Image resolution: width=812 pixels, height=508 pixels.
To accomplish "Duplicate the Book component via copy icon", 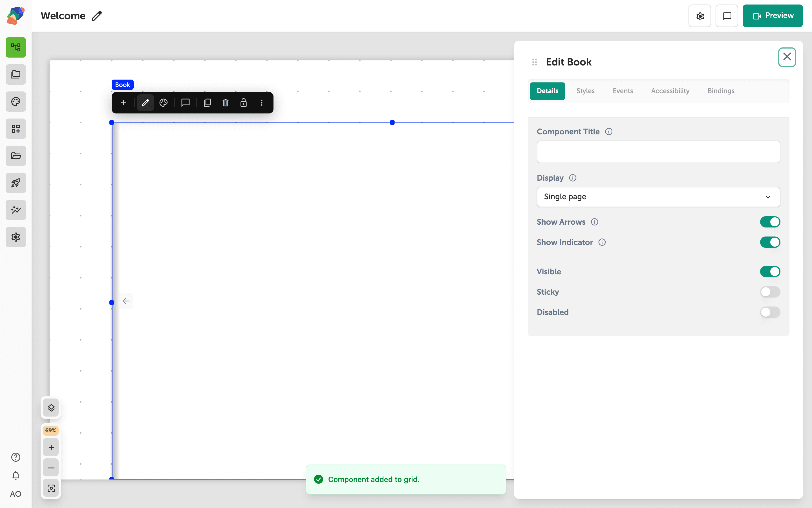I will (x=207, y=103).
